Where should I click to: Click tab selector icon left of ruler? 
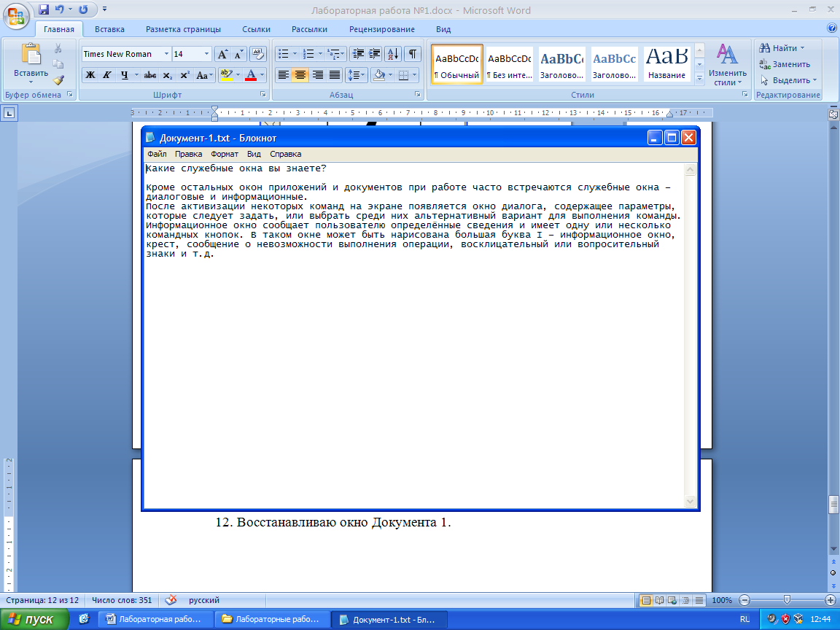(9, 113)
